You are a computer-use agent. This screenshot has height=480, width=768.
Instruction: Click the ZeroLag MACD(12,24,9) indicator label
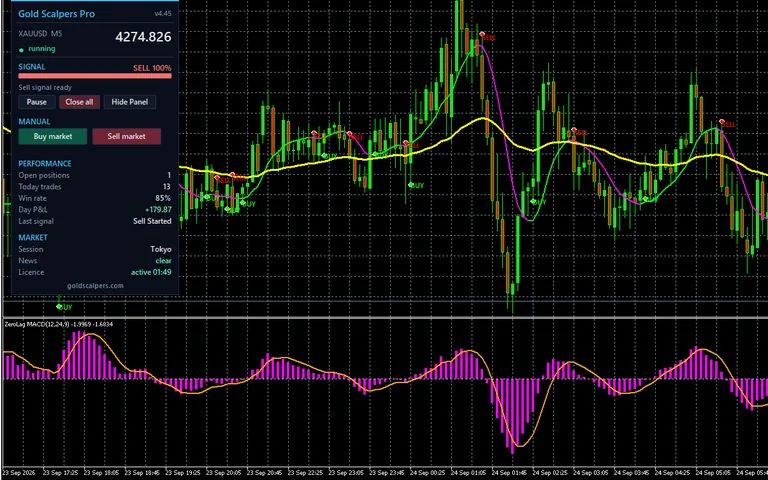(36, 324)
